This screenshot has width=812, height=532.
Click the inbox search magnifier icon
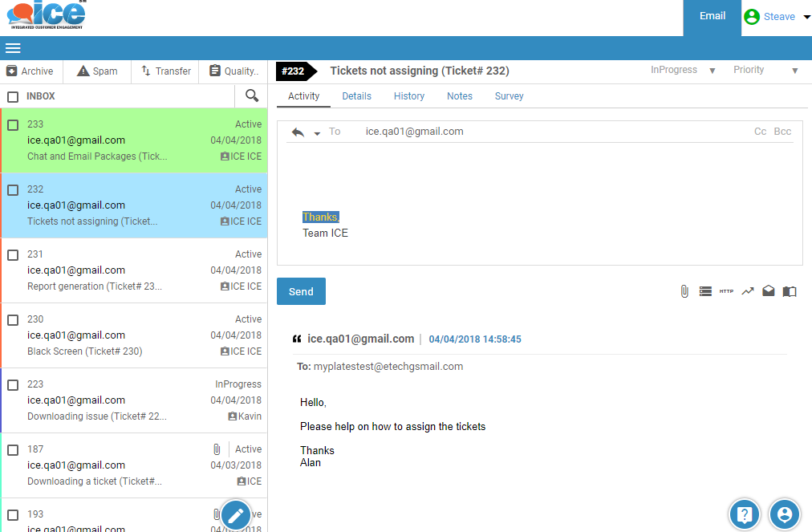coord(252,95)
